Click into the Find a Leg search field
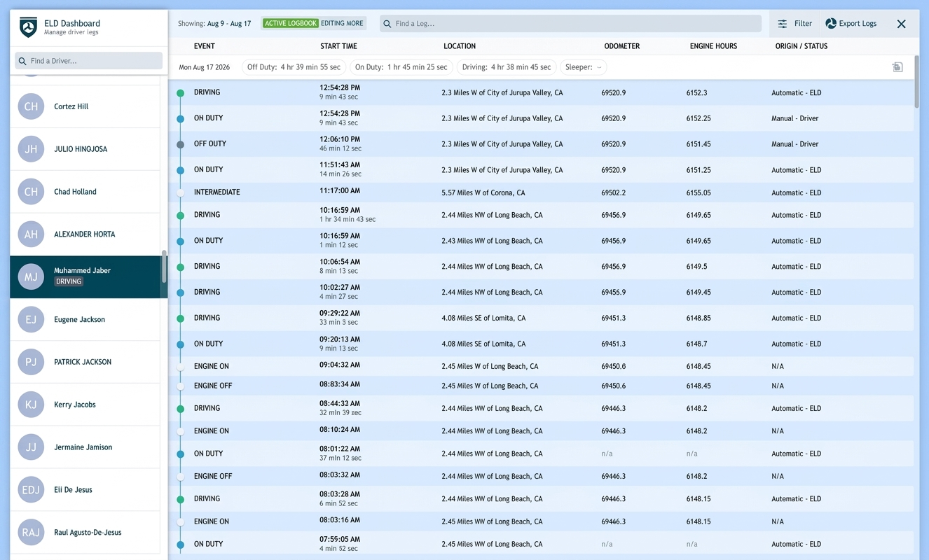 tap(570, 24)
